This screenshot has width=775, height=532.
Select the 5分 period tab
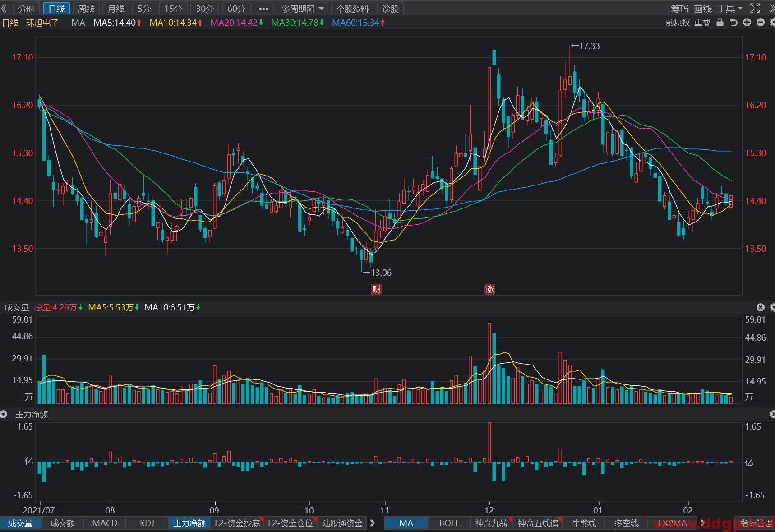pyautogui.click(x=144, y=9)
